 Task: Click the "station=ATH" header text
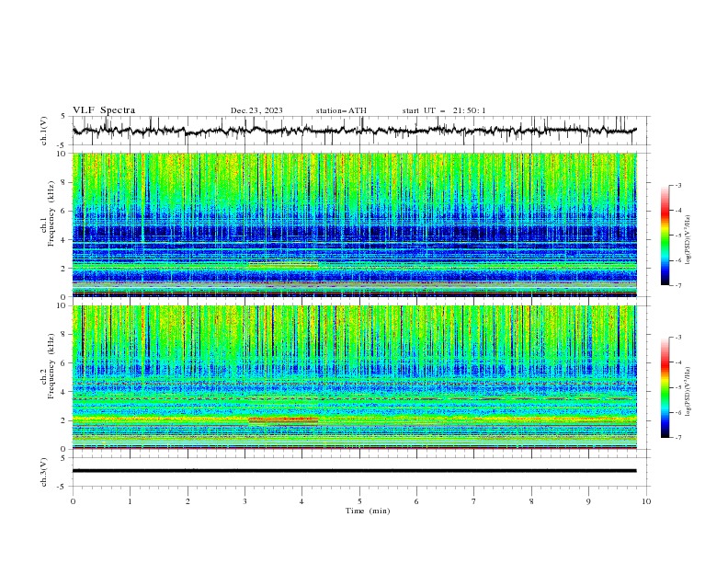341,110
